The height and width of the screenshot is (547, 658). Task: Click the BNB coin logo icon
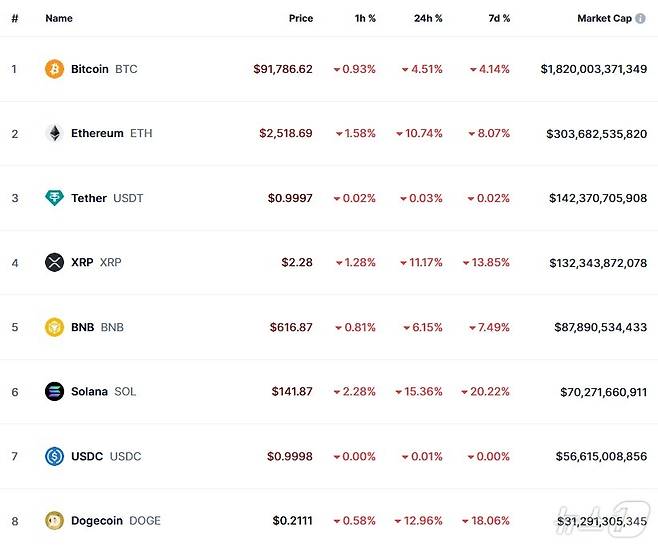point(54,327)
